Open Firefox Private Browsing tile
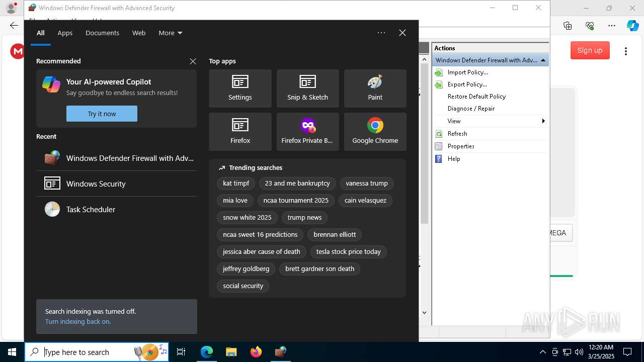The image size is (644, 362). [x=307, y=132]
